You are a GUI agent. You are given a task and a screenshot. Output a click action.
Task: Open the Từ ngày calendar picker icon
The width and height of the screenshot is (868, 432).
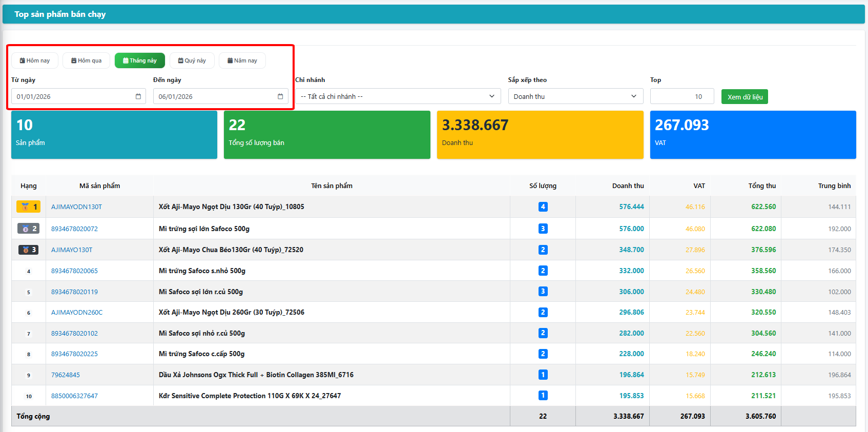pyautogui.click(x=138, y=96)
